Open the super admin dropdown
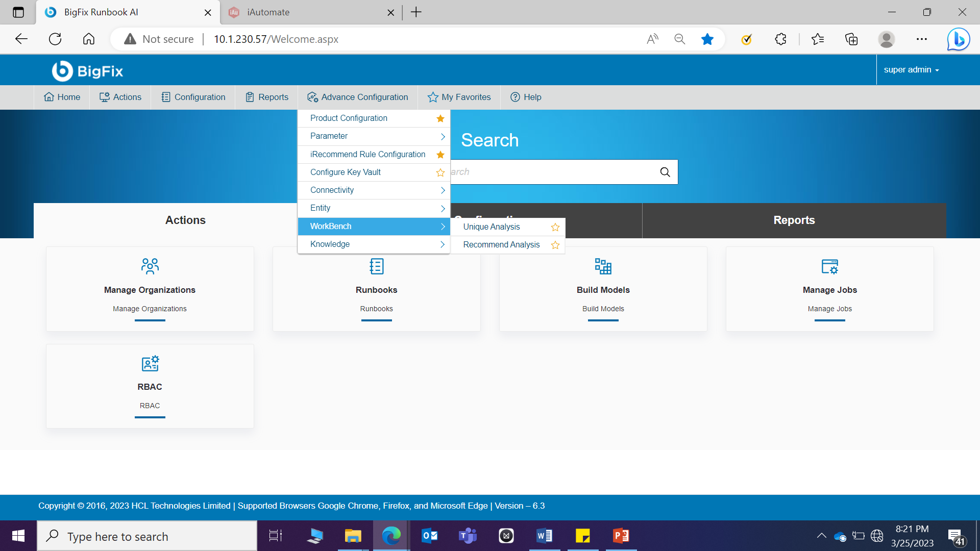 911,70
